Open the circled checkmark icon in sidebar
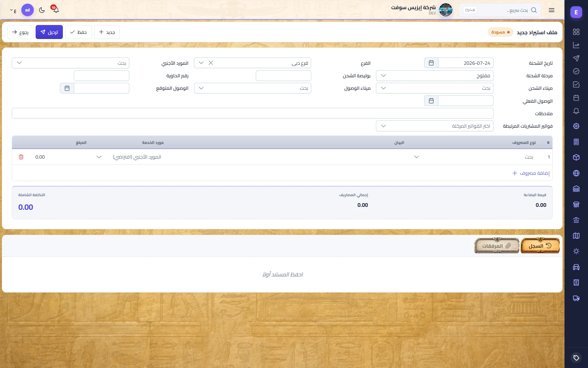This screenshot has height=368, width=588. (576, 71)
